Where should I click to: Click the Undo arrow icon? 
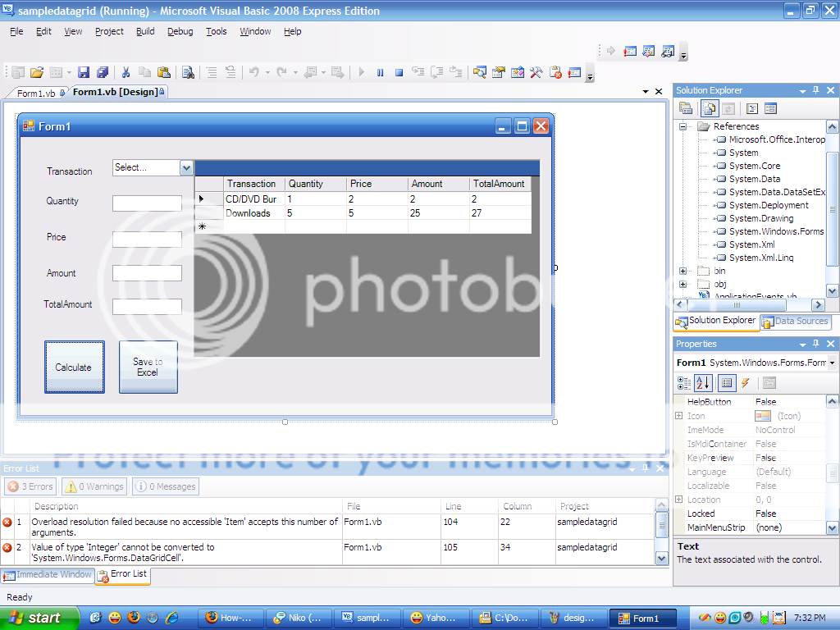(x=254, y=72)
